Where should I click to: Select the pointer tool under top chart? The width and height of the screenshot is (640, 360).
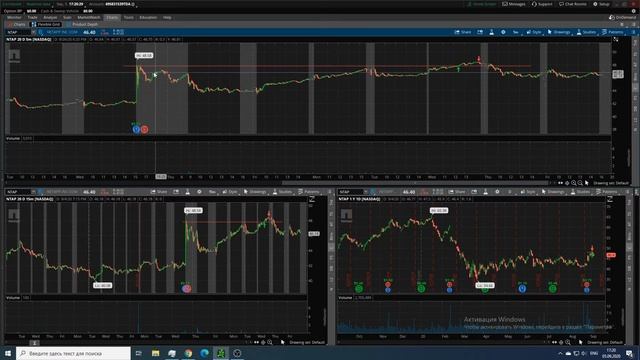[587, 183]
